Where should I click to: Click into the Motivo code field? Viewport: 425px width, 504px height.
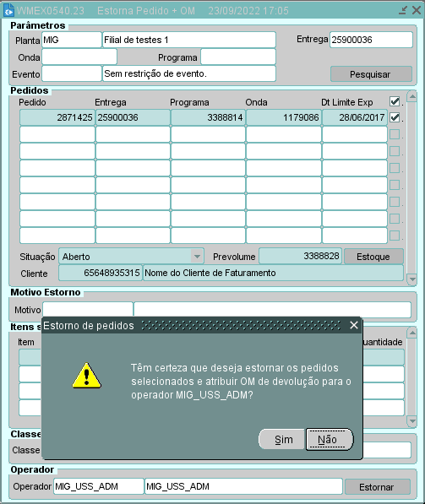coord(88,310)
